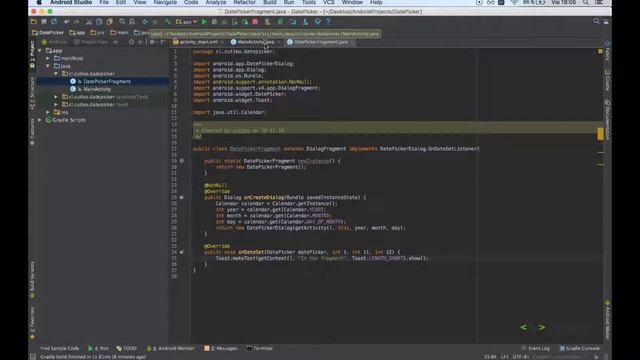Toggle the Android Model tool window on right edge
Screen dimensions: 640x360
(607, 320)
